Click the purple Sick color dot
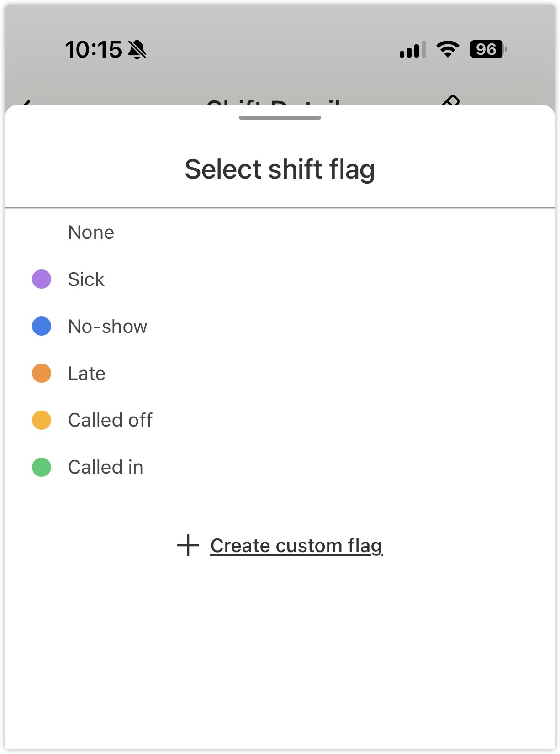Image resolution: width=560 pixels, height=754 pixels. pos(42,279)
